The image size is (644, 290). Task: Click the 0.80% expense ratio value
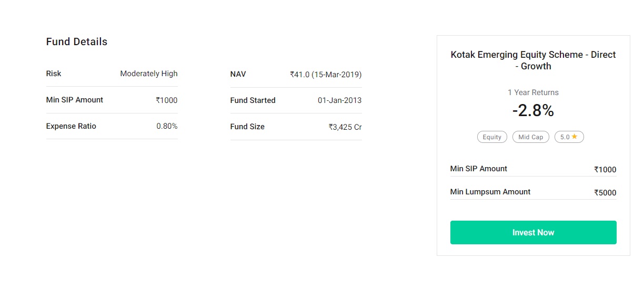(x=167, y=126)
